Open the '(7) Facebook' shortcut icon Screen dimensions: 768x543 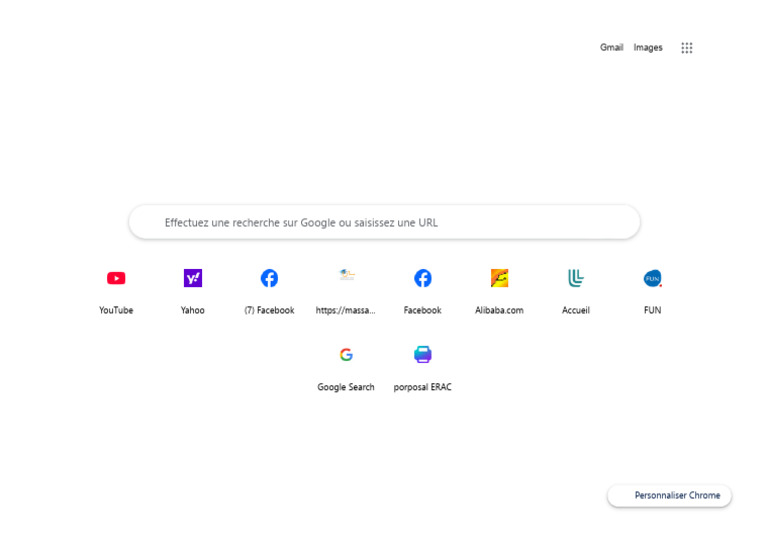[269, 279]
